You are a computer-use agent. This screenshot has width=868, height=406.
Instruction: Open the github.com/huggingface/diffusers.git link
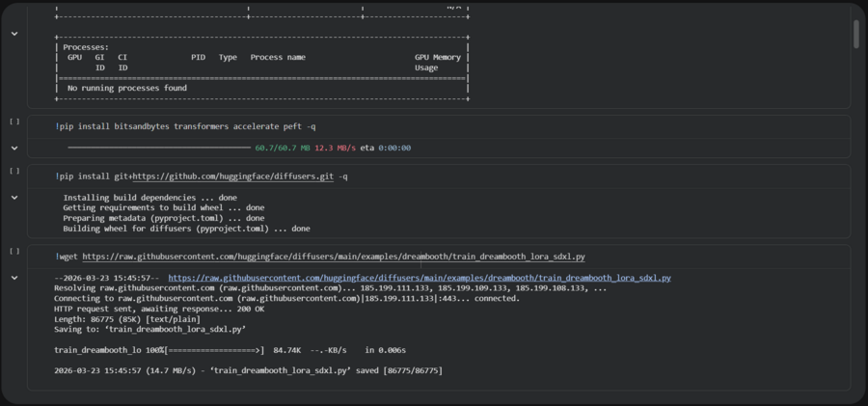click(x=233, y=176)
